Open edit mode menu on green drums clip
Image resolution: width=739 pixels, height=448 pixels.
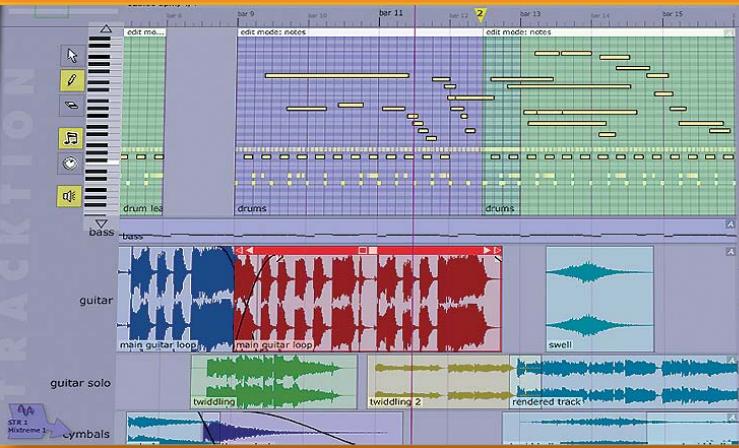tap(609, 32)
